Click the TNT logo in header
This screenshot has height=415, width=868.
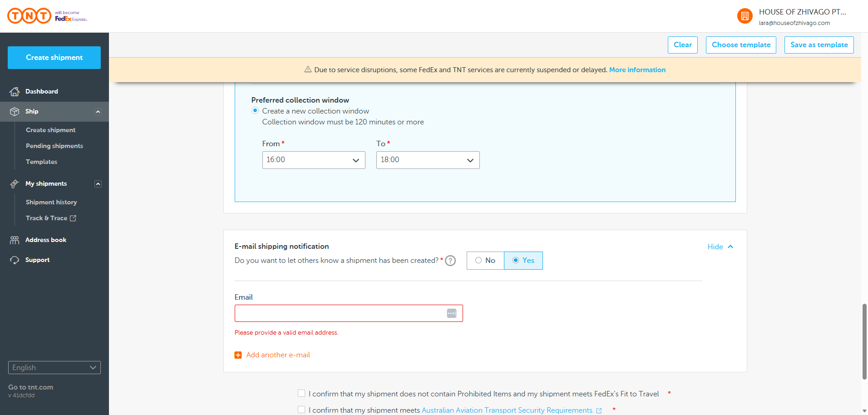30,16
